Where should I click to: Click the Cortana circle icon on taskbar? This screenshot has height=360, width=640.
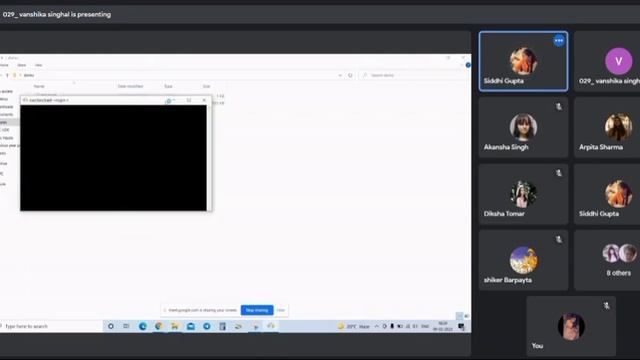point(111,326)
